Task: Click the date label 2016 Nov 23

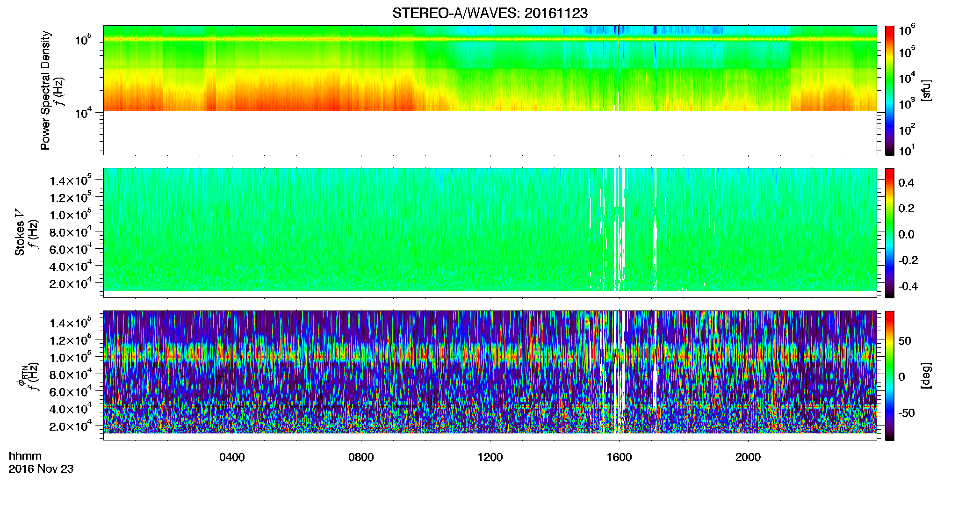Action: pos(41,469)
